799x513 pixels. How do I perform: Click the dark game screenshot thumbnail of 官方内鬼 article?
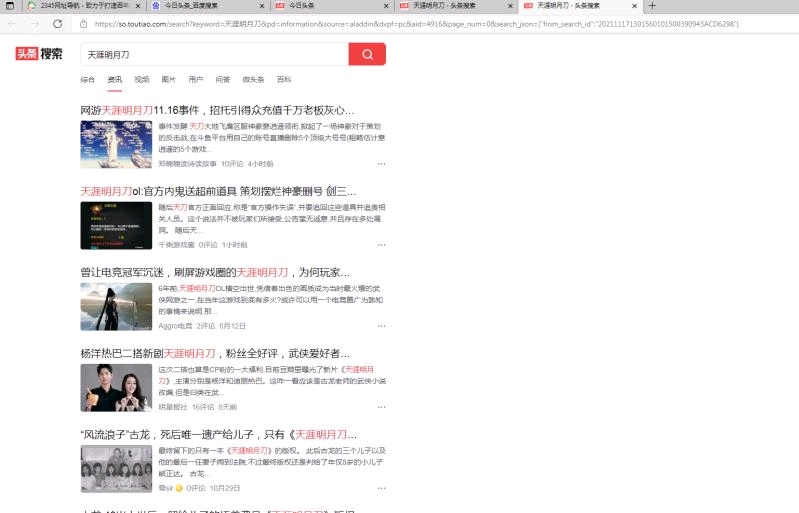coord(116,225)
